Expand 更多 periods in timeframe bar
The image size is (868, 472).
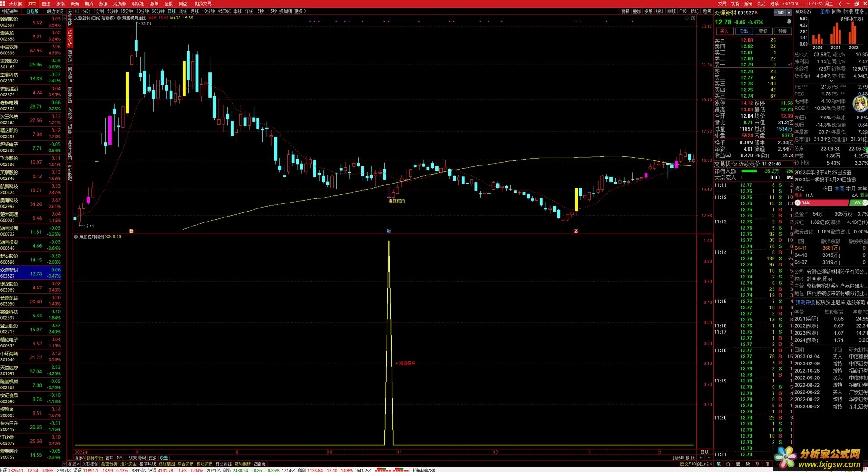click(299, 11)
